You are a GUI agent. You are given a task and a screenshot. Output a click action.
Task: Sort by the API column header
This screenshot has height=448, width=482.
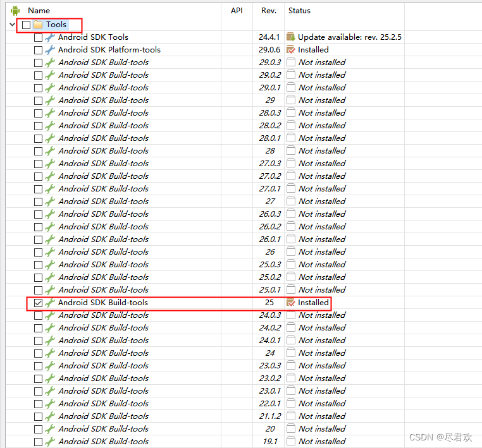[x=237, y=11]
